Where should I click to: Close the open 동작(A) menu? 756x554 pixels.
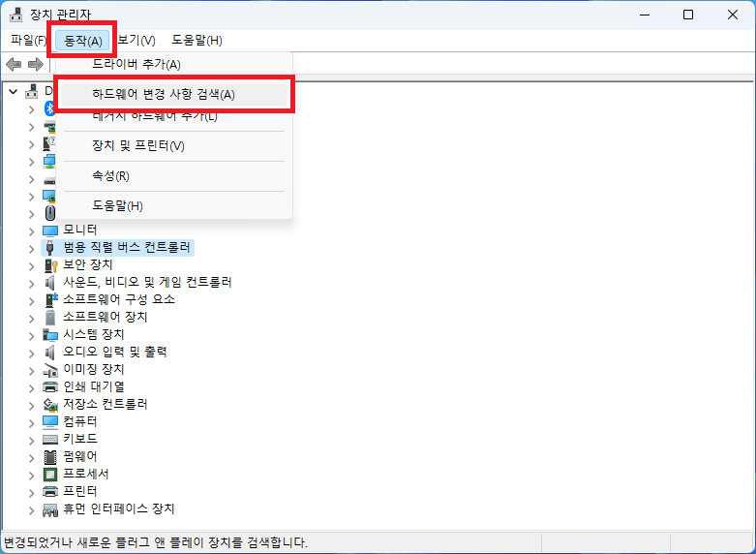coord(83,41)
